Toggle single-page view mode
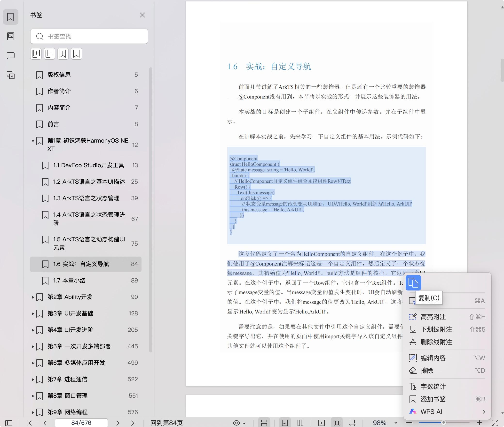 click(285, 423)
